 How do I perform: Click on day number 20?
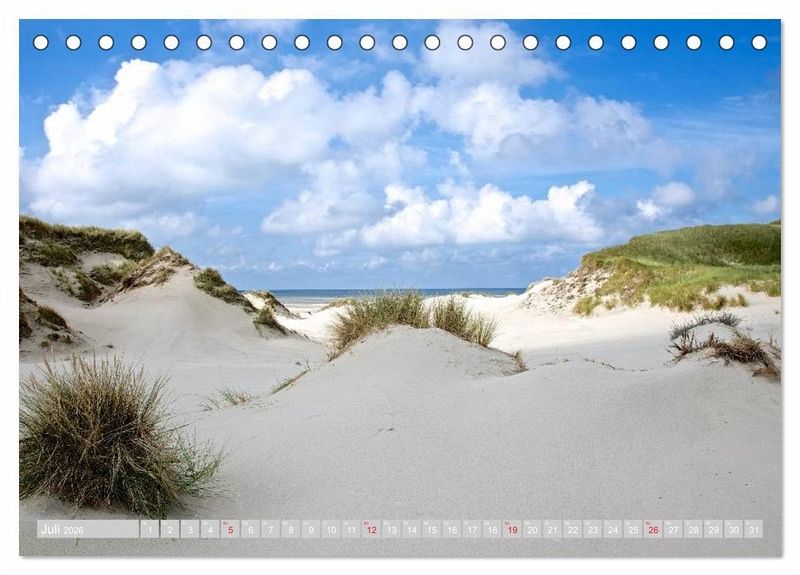coord(533,529)
